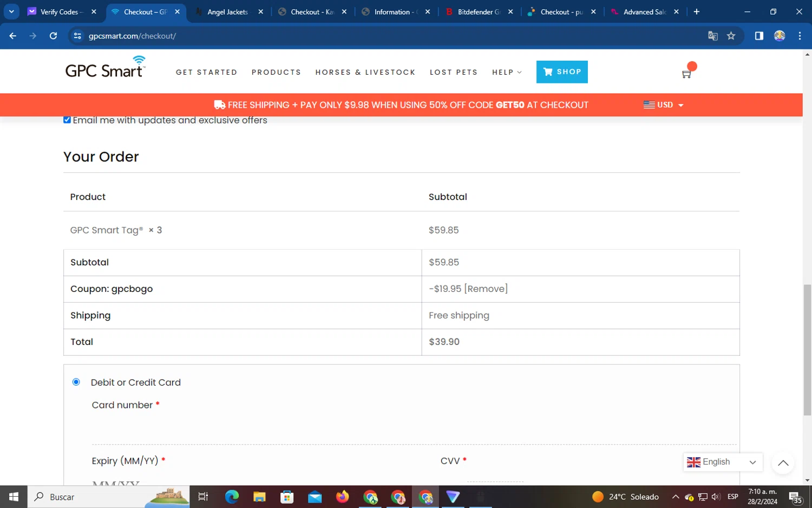The image size is (812, 508).
Task: Click the SHOP button
Action: (562, 71)
